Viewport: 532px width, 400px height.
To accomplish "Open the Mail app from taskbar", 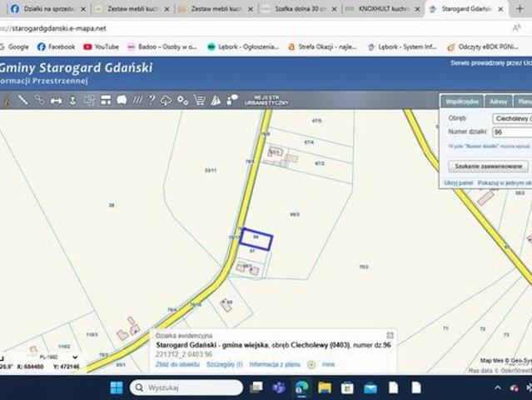I will 370,387.
